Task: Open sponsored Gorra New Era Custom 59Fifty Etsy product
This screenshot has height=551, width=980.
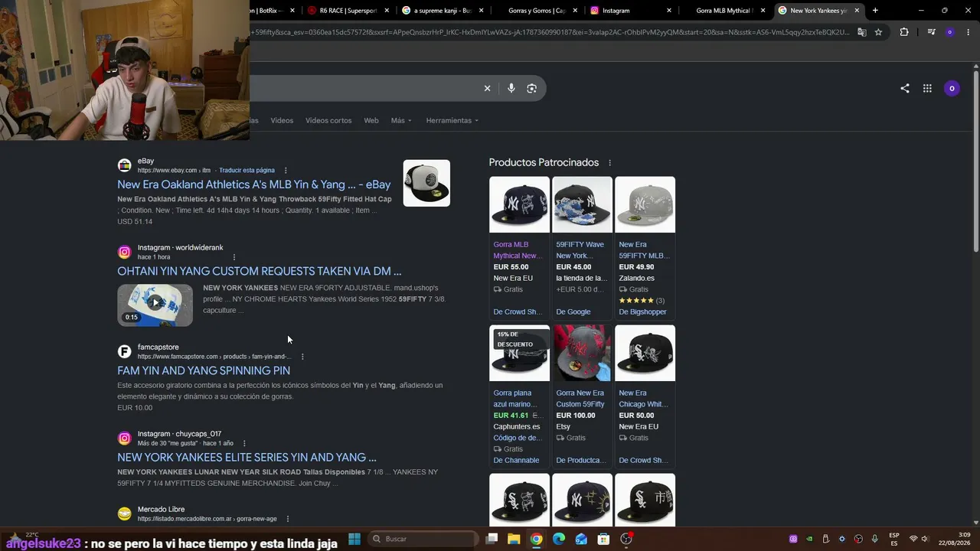Action: click(580, 399)
